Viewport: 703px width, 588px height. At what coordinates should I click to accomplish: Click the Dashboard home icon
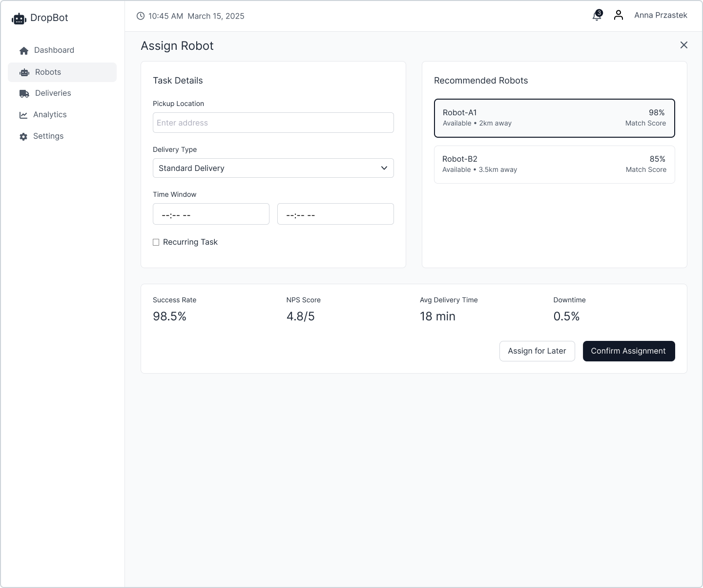tap(24, 51)
